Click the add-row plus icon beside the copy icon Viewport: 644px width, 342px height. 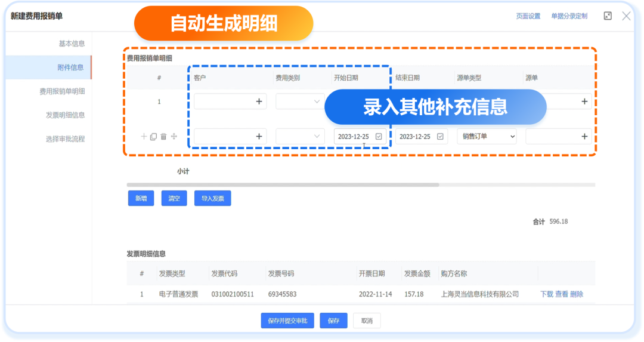(144, 137)
